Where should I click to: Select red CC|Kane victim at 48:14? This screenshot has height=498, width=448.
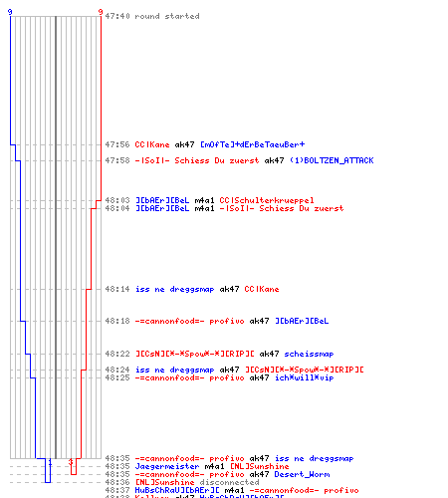[262, 289]
